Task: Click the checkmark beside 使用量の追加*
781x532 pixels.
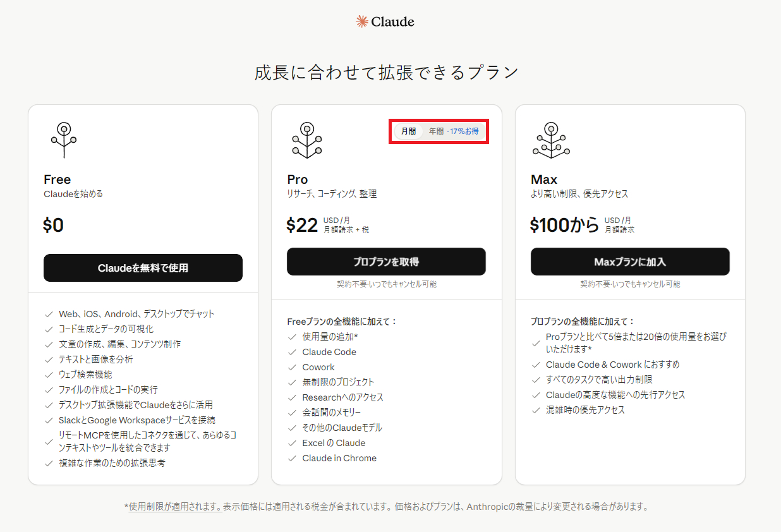Action: click(292, 337)
